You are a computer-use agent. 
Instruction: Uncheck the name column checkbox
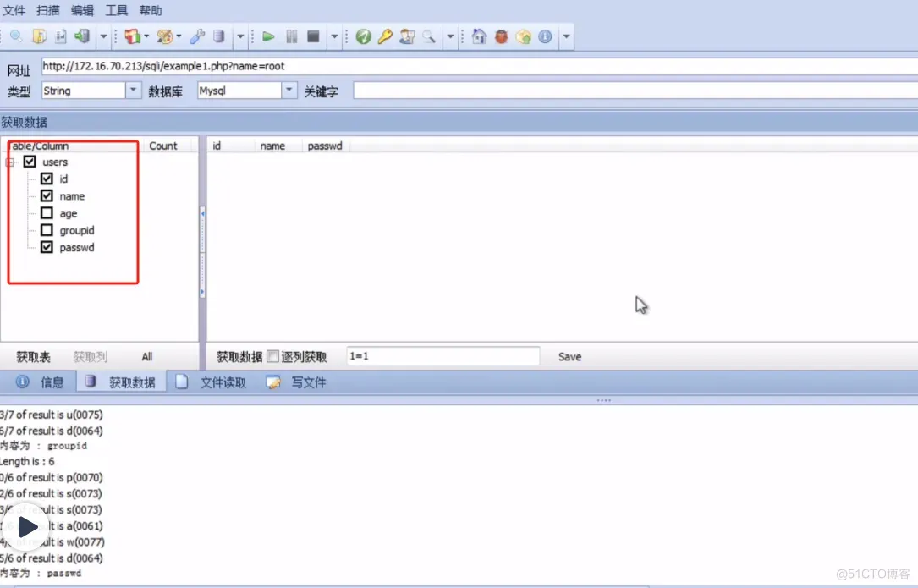pos(47,195)
